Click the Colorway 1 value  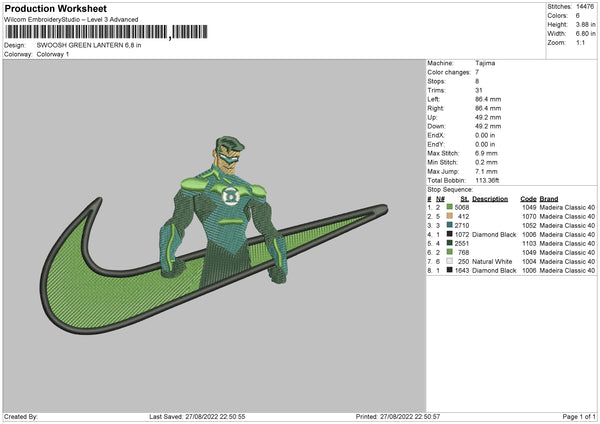[55, 54]
